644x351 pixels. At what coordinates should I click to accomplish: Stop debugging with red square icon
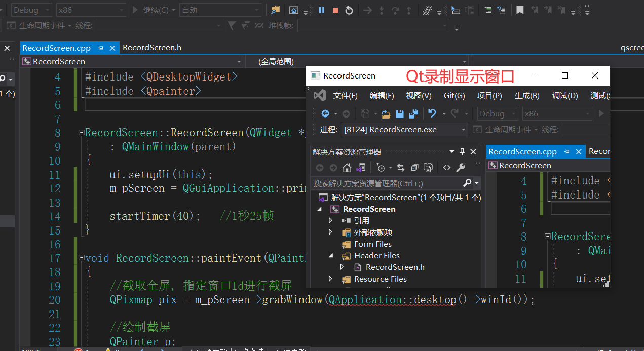pyautogui.click(x=335, y=10)
